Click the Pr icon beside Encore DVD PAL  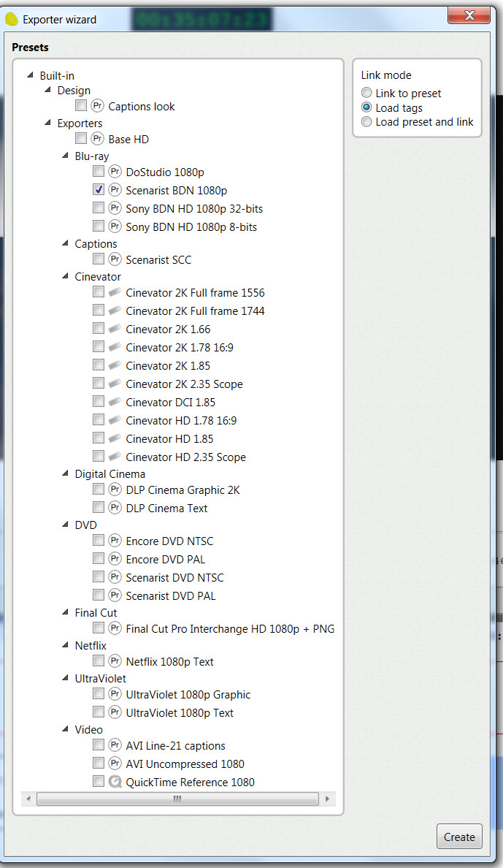(115, 559)
